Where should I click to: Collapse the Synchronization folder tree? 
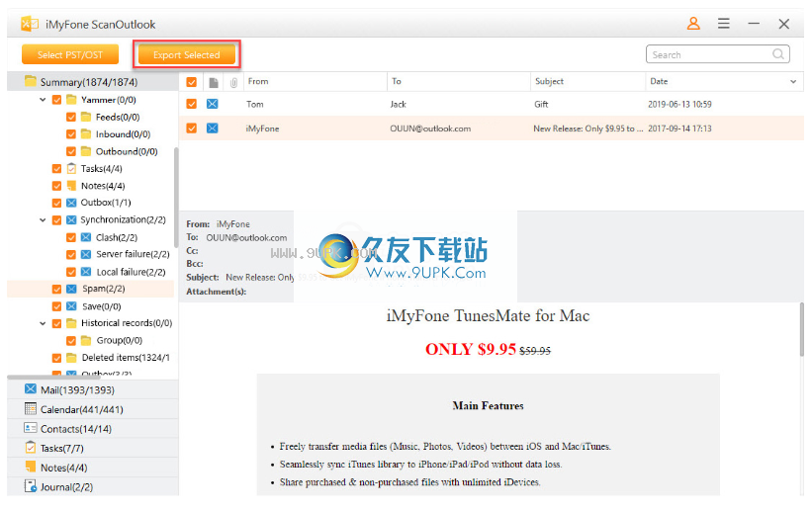click(43, 220)
